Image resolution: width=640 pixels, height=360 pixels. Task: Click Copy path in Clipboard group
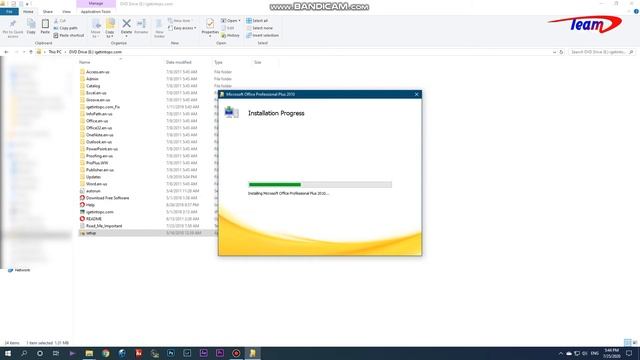pyautogui.click(x=65, y=28)
